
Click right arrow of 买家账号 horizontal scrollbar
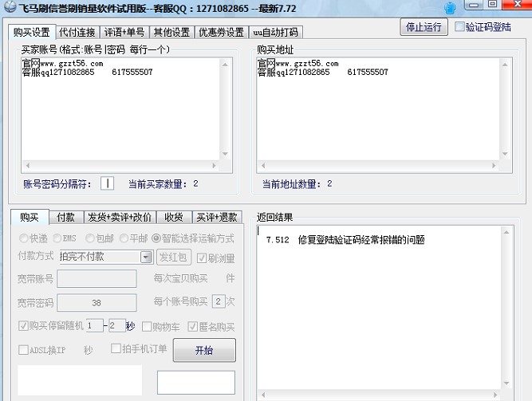pos(214,166)
